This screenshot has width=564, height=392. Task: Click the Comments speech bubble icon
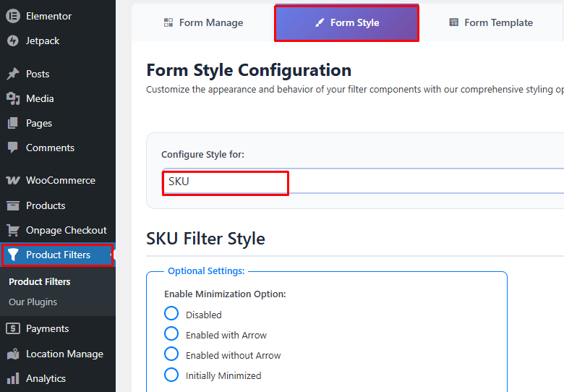12,148
